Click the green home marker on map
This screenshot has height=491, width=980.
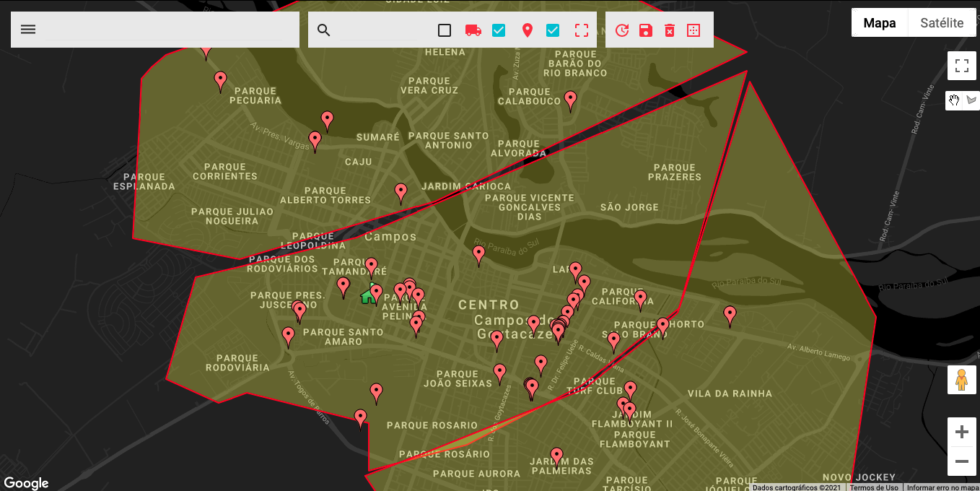point(368,295)
